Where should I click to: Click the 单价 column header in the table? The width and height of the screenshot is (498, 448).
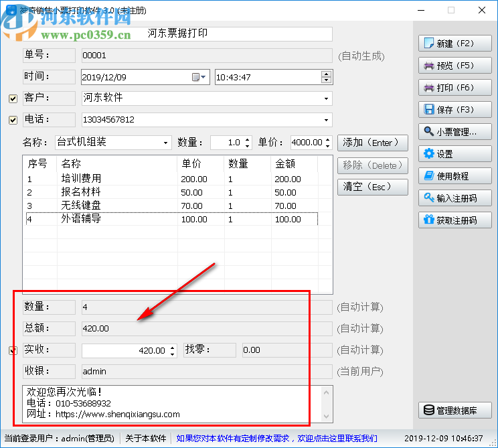(x=201, y=163)
